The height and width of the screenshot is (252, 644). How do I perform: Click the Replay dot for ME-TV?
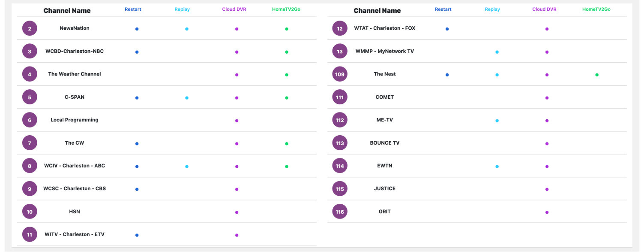(x=497, y=121)
